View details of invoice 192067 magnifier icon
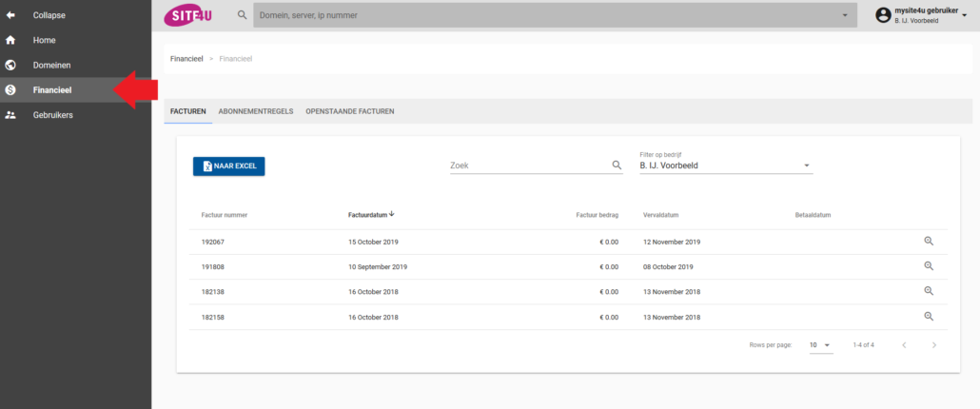The image size is (980, 409). [929, 242]
